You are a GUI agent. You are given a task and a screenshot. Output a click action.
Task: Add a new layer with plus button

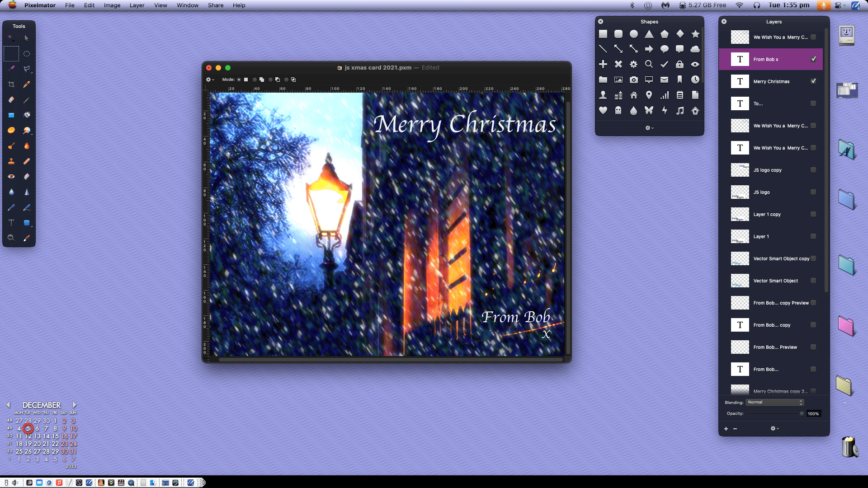726,429
